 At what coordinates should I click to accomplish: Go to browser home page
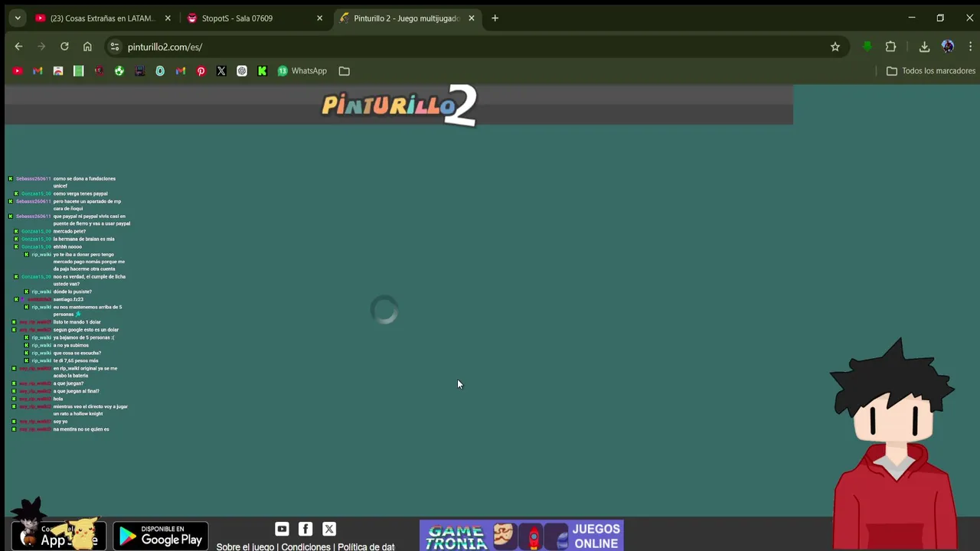(x=87, y=47)
